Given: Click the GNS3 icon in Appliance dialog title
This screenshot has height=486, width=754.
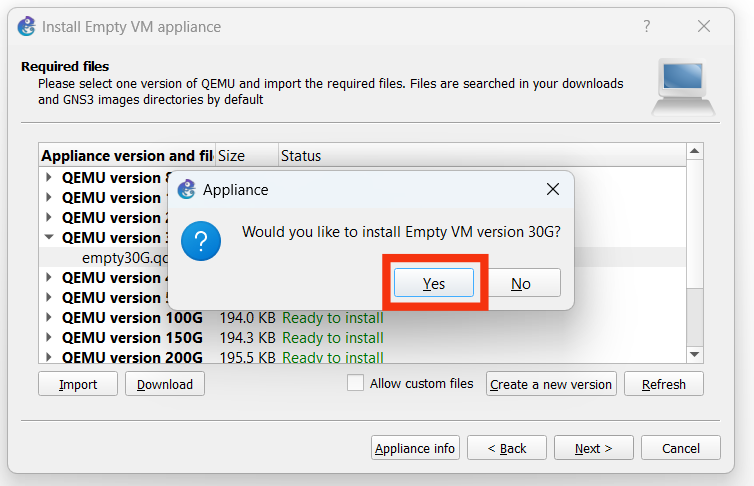Looking at the screenshot, I should click(185, 189).
